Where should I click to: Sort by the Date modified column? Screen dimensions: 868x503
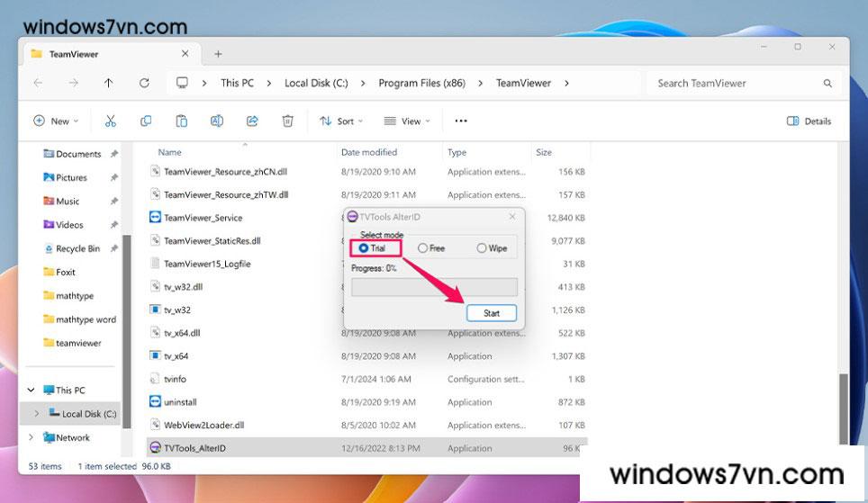pyautogui.click(x=368, y=152)
